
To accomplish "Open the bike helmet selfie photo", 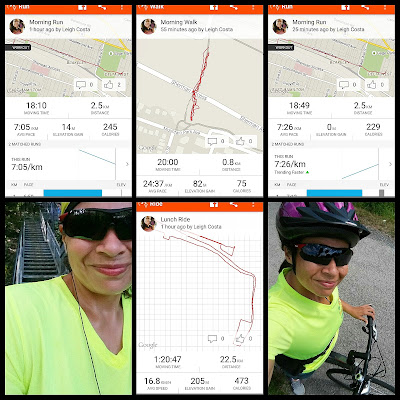I will [x=331, y=298].
